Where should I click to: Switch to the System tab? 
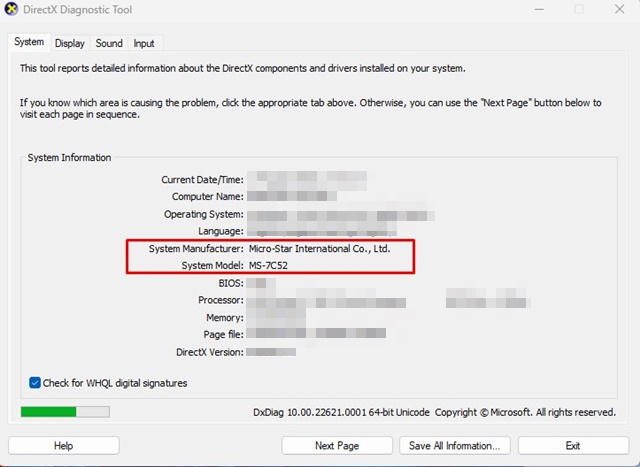click(x=29, y=42)
